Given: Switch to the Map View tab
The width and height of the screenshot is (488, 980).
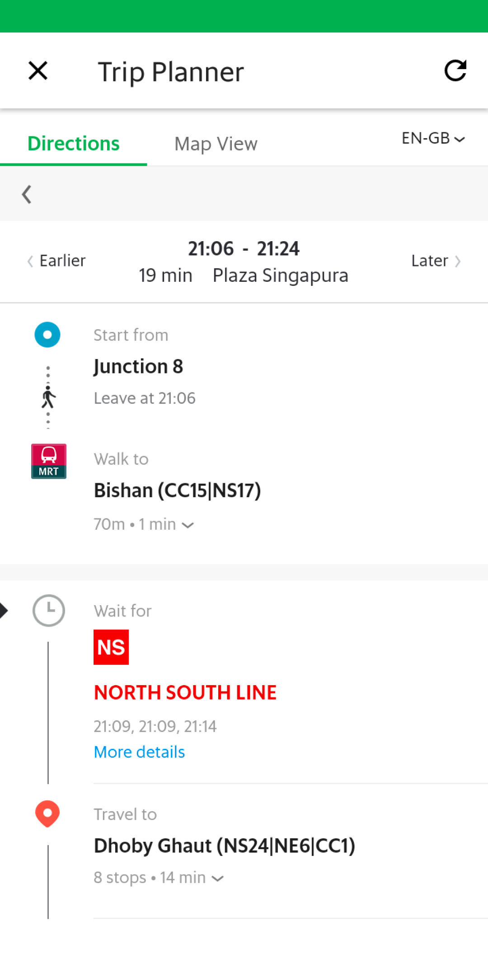Looking at the screenshot, I should pyautogui.click(x=216, y=144).
